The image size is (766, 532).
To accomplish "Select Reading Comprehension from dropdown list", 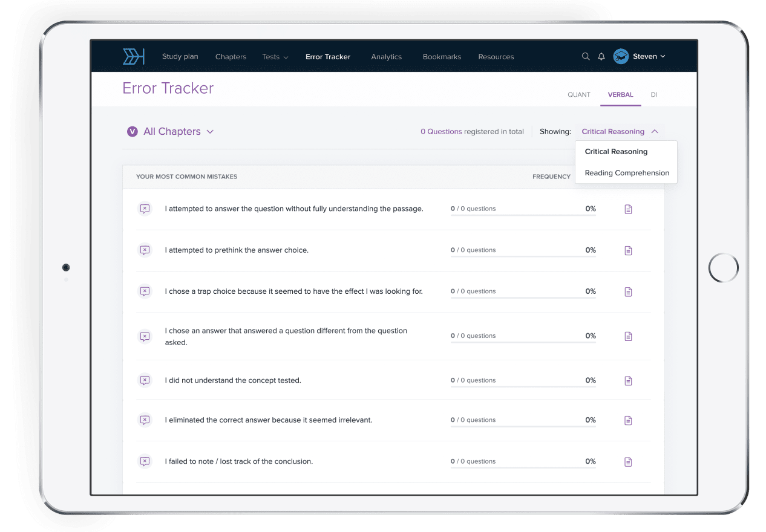I will [x=626, y=173].
